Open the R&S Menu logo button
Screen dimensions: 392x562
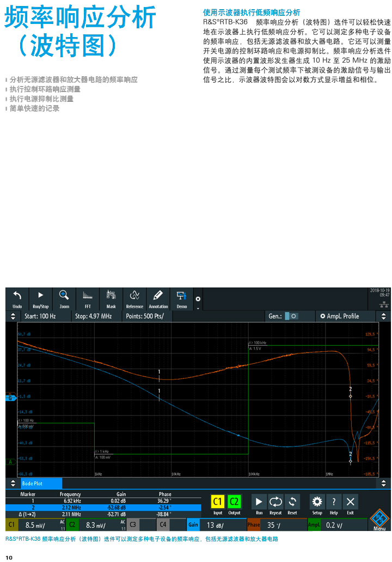pos(379,520)
